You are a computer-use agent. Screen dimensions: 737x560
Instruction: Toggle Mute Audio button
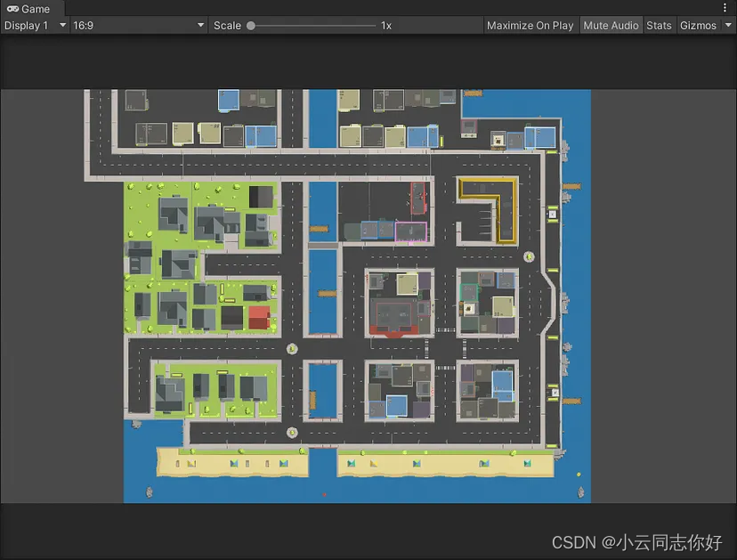[x=611, y=26]
